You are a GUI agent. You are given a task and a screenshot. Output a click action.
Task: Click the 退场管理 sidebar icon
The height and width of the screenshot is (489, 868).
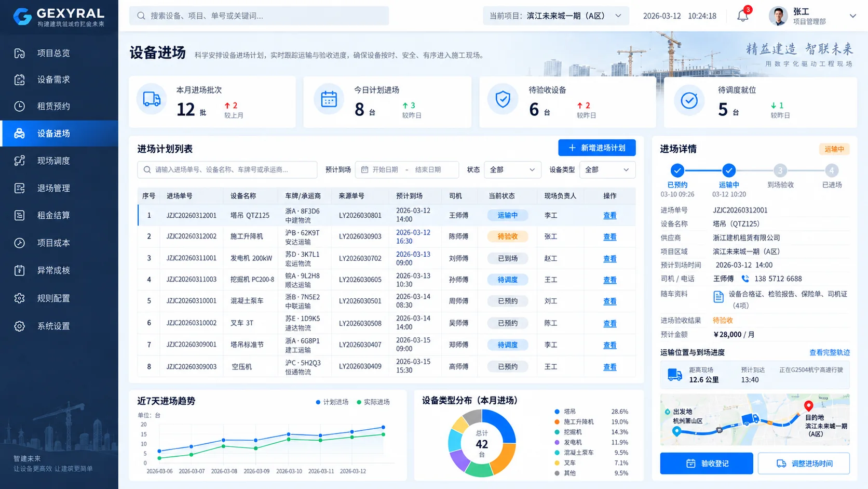tap(20, 188)
